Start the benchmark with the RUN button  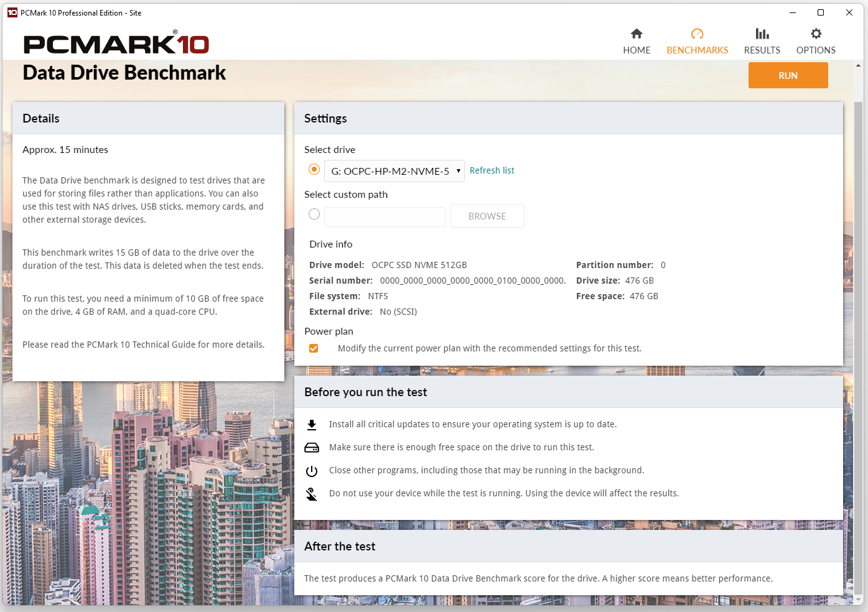(788, 75)
